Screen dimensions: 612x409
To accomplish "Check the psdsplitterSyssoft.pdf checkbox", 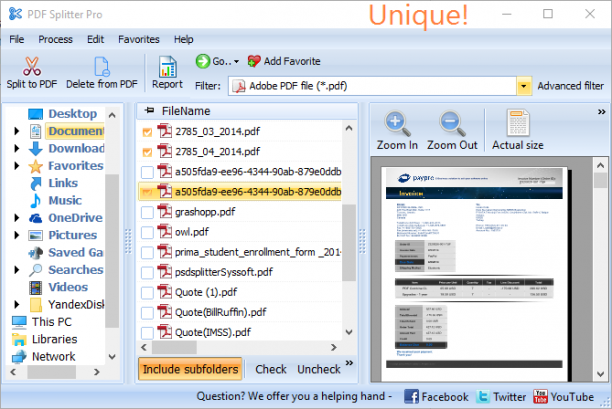I will (x=147, y=272).
